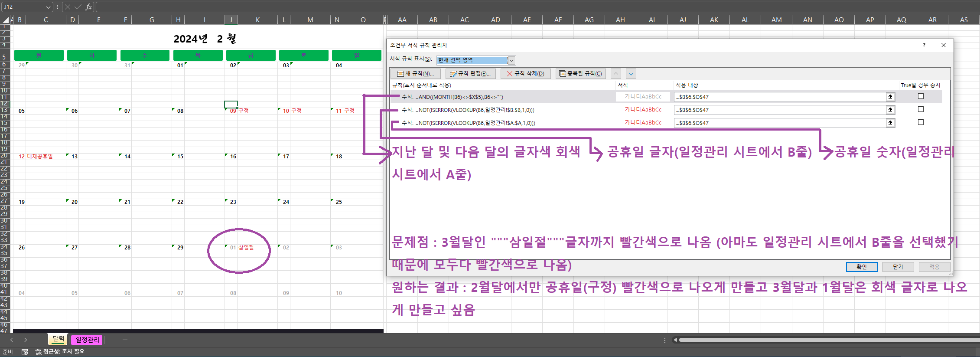The image size is (980, 357).
Task: Collapse range selector for VLOOKUP $B:$B rule
Action: point(890,110)
